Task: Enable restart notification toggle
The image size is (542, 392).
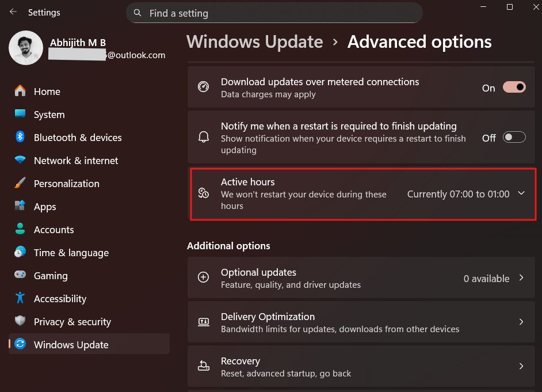Action: [x=514, y=137]
